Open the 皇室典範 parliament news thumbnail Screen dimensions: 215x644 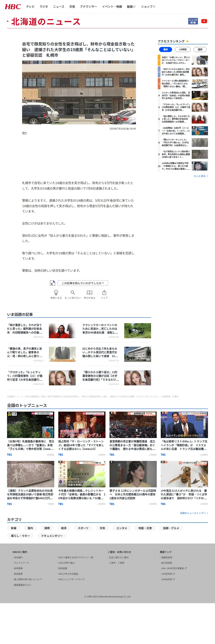tap(133, 424)
